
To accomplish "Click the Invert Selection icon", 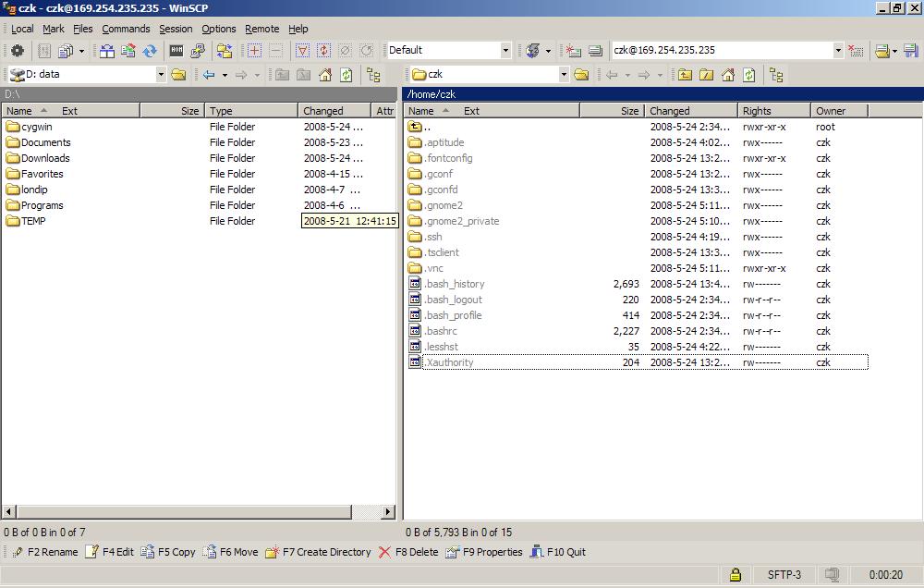I will (x=323, y=51).
